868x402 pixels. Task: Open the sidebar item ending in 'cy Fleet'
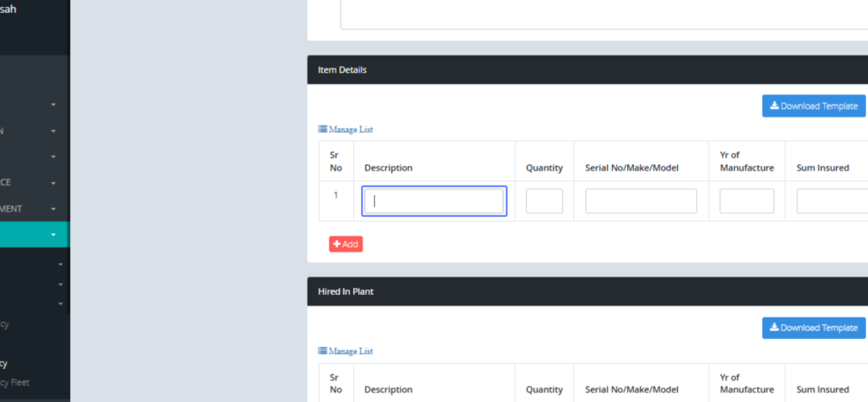click(14, 382)
